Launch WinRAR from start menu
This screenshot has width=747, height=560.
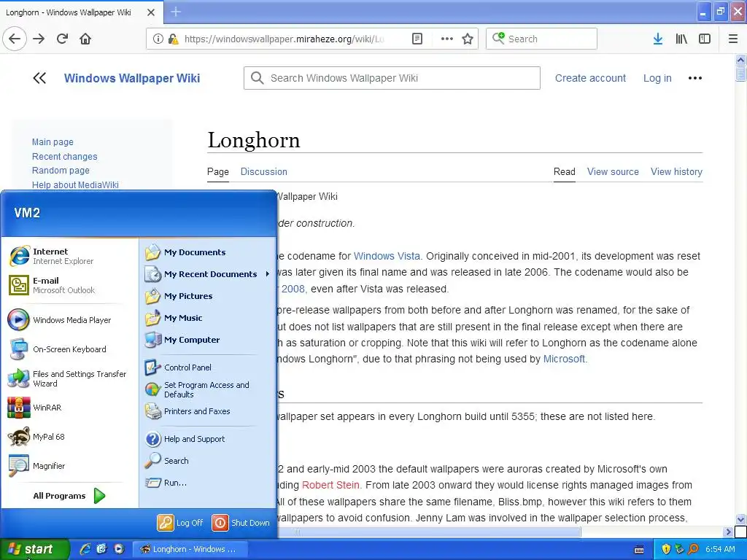click(70, 408)
